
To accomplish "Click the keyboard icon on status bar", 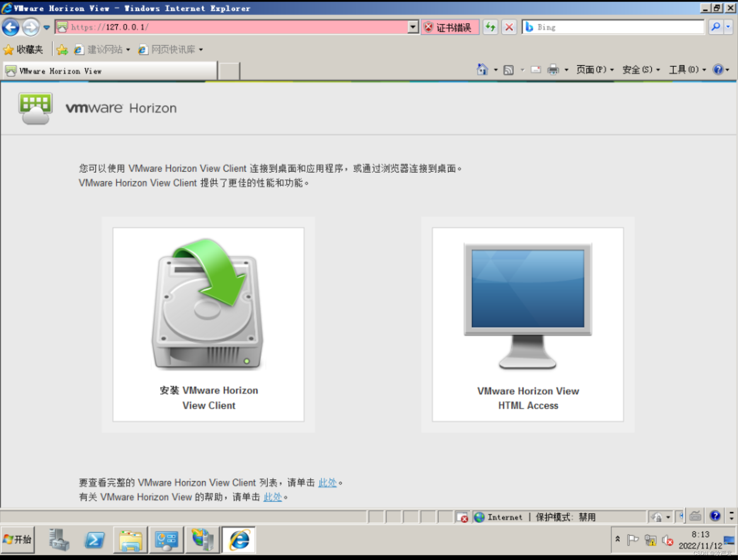I will pos(695,516).
